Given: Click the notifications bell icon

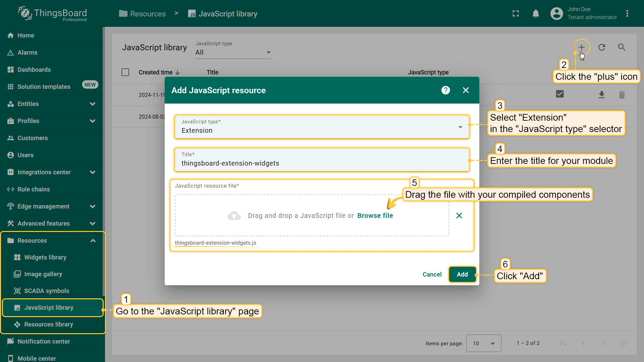Looking at the screenshot, I should click(536, 14).
